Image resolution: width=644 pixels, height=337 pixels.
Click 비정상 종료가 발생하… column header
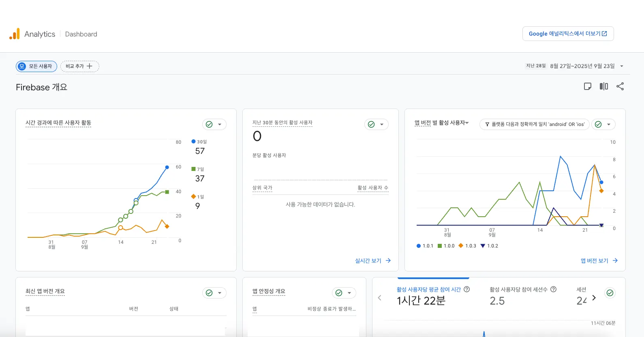pyautogui.click(x=332, y=309)
